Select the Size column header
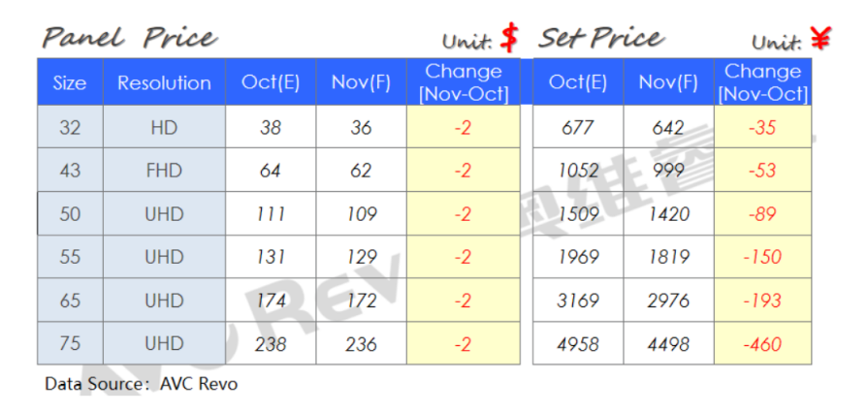 (x=70, y=82)
